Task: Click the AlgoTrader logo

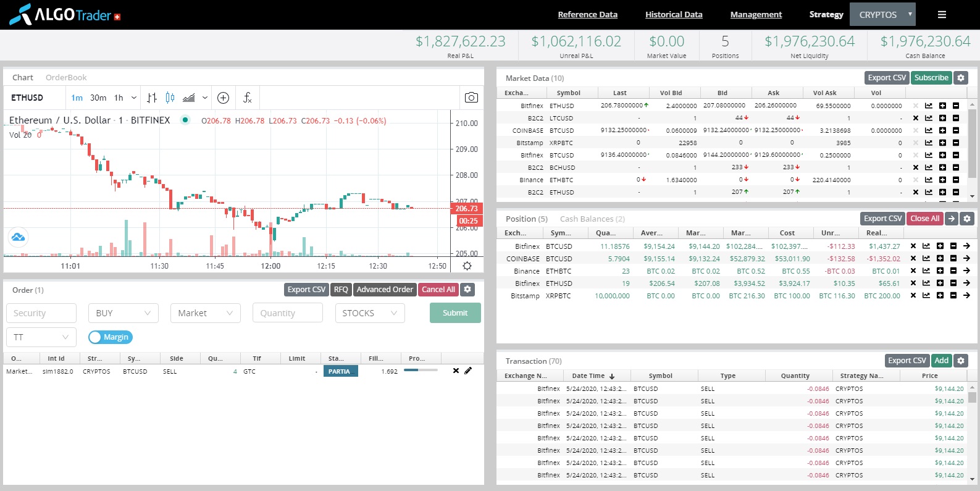Action: pos(65,14)
